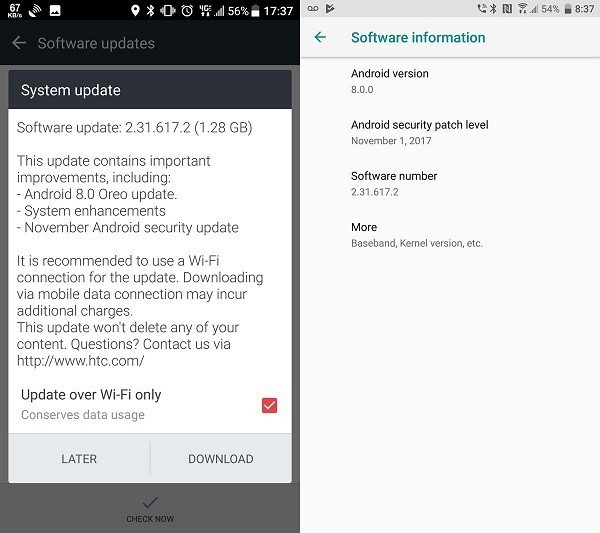The height and width of the screenshot is (533, 600).
Task: Tap the voicemail icon in right status bar
Action: 313,8
